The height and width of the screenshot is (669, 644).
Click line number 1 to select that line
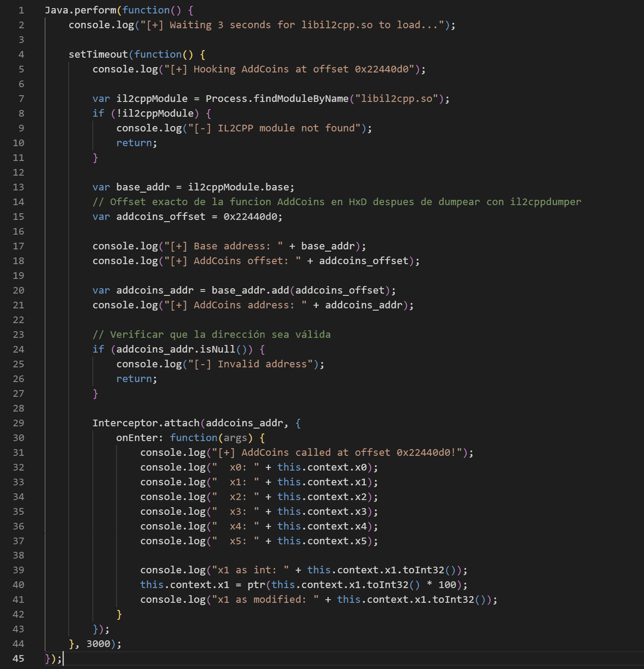(x=20, y=10)
